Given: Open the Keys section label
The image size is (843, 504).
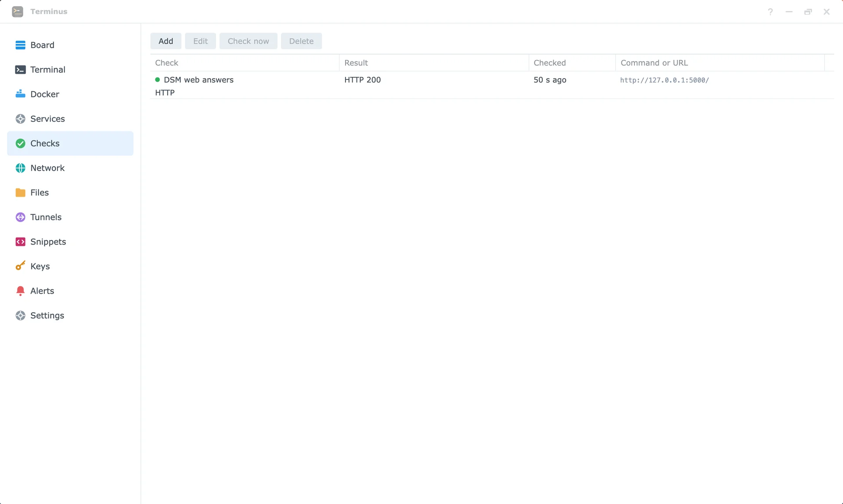Looking at the screenshot, I should 40,266.
